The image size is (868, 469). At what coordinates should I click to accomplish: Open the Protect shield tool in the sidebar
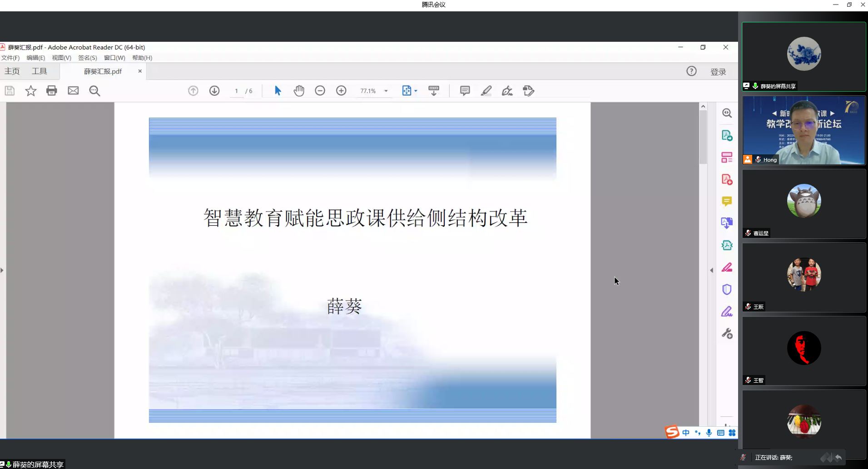727,290
